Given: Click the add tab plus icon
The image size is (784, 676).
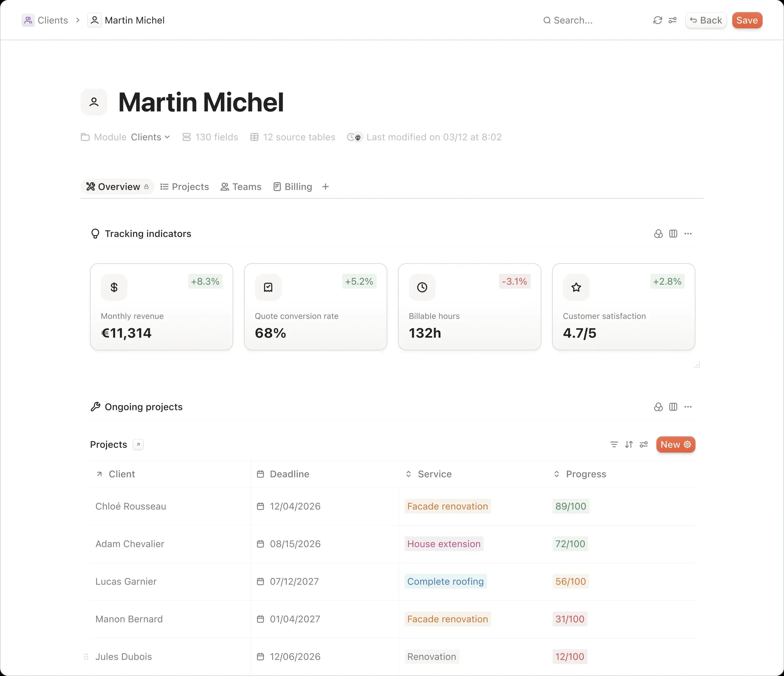Looking at the screenshot, I should [x=325, y=187].
